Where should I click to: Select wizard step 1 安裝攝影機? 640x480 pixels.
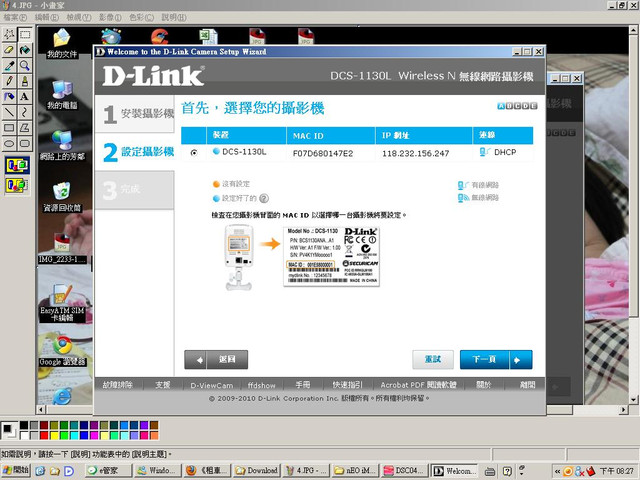tap(135, 113)
